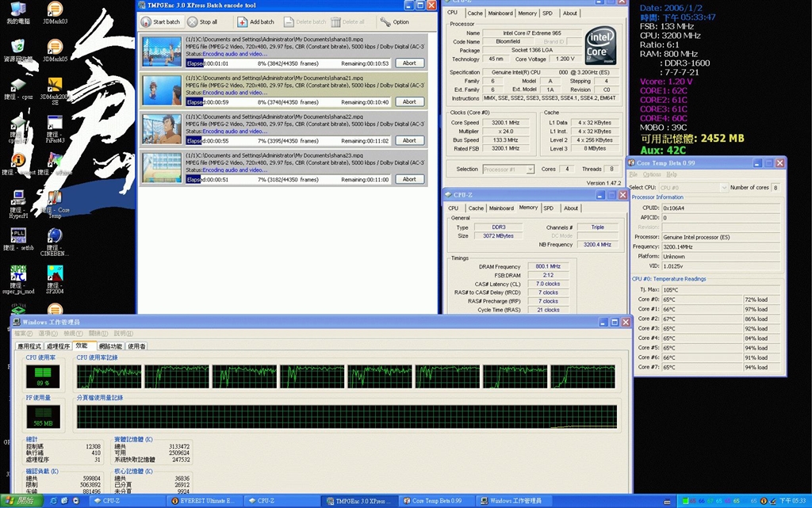Open the Options menu in Core Temp
The height and width of the screenshot is (508, 812).
pos(652,174)
